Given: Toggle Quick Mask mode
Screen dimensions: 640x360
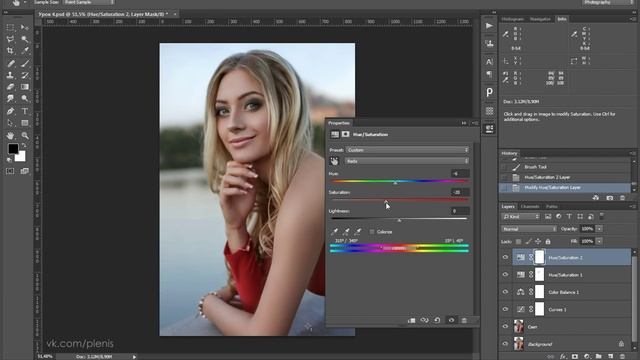Looking at the screenshot, I should click(x=10, y=171).
